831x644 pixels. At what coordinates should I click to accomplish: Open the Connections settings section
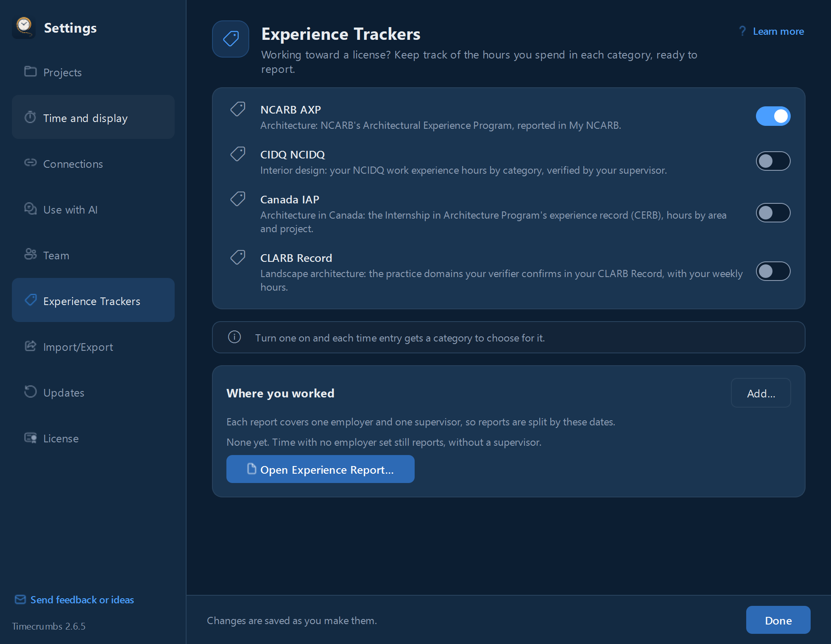pyautogui.click(x=93, y=164)
